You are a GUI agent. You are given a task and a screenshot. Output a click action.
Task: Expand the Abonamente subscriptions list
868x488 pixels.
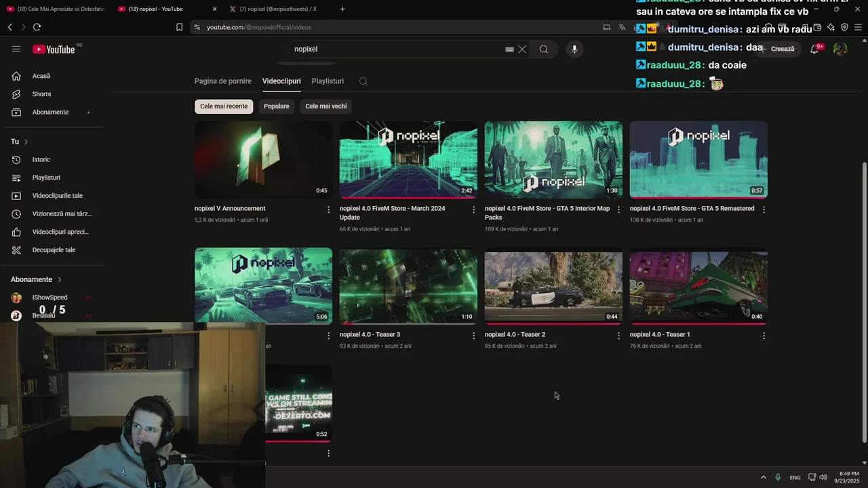37,279
